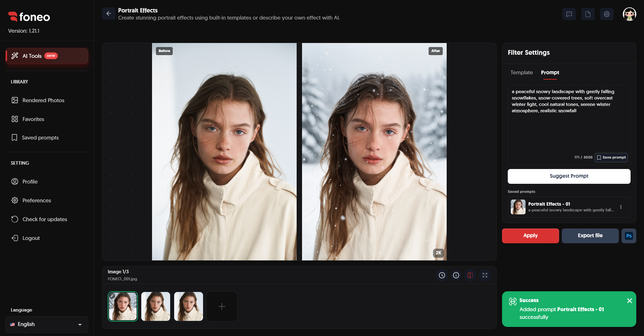644x336 pixels.
Task: Open the settings gear in top bar
Action: [x=607, y=14]
